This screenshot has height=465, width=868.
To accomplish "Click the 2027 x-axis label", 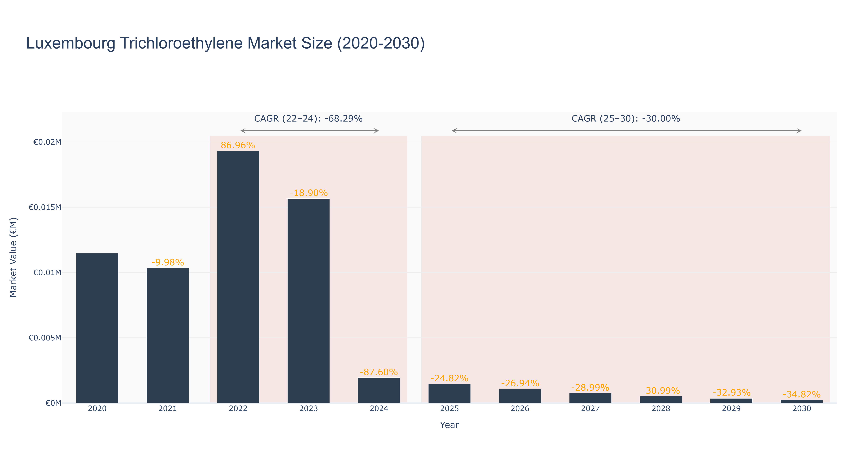I will pyautogui.click(x=590, y=409).
